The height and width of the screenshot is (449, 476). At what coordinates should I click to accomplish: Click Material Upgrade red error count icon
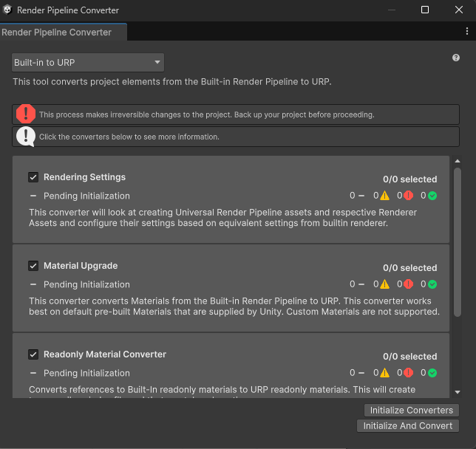408,284
